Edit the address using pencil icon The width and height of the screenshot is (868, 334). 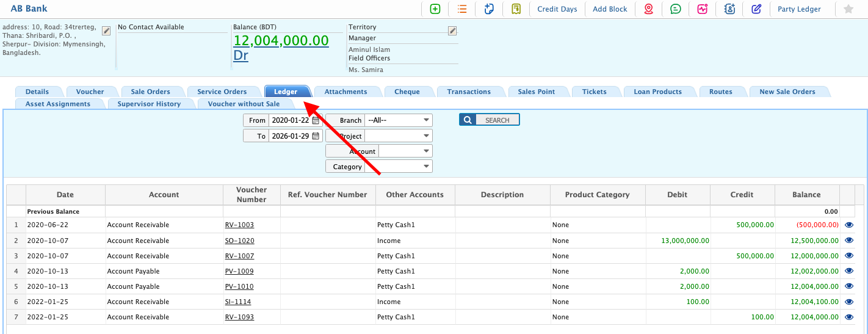[106, 31]
